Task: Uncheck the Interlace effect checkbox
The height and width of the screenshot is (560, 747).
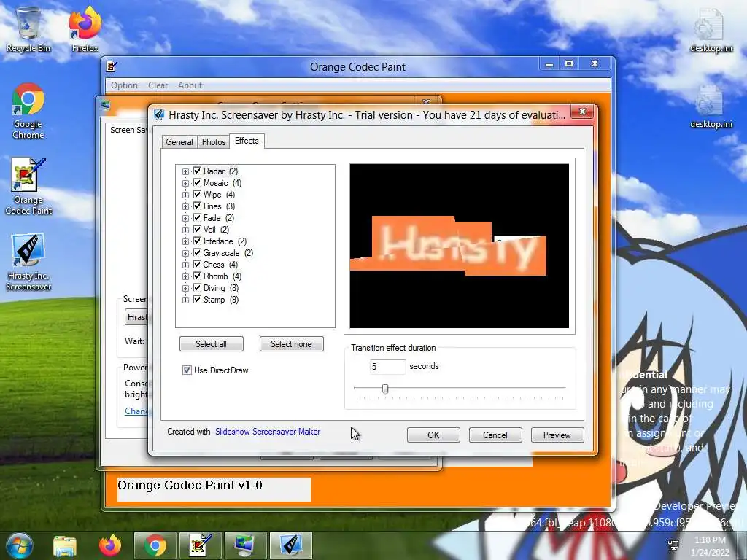Action: pyautogui.click(x=197, y=241)
